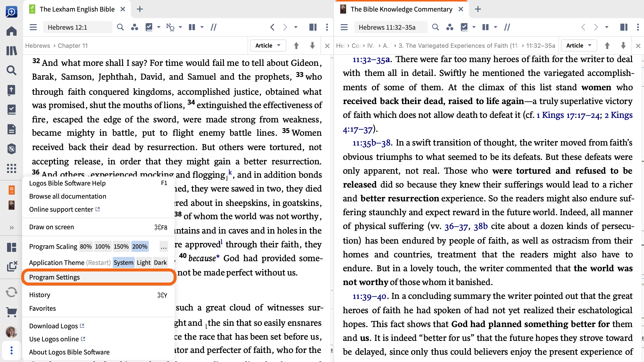Open History from the menu
This screenshot has width=644, height=362.
click(98, 295)
